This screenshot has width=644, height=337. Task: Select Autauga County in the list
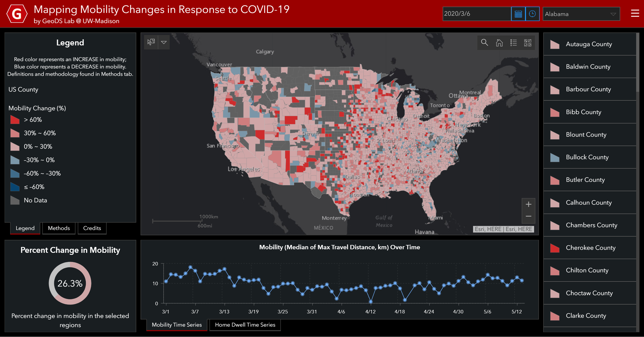point(590,44)
